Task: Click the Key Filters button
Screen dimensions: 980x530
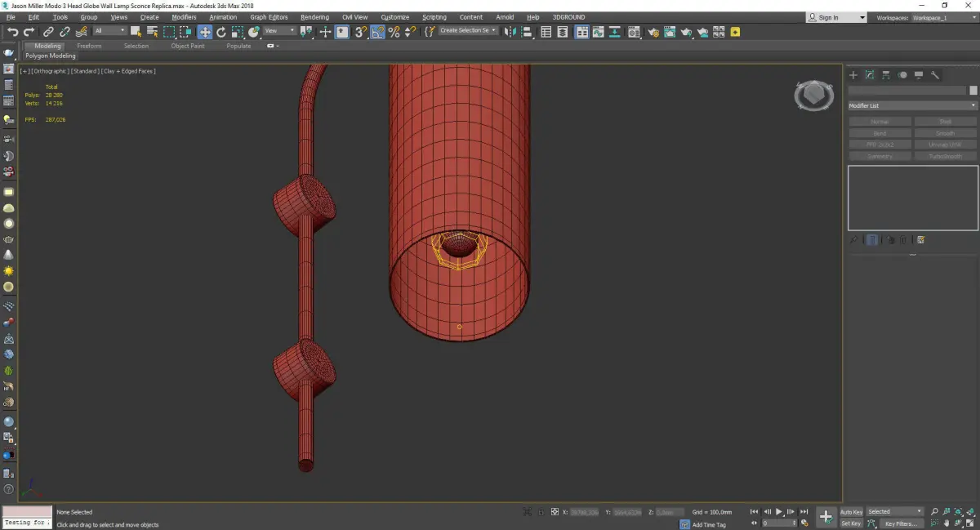Action: (899, 523)
